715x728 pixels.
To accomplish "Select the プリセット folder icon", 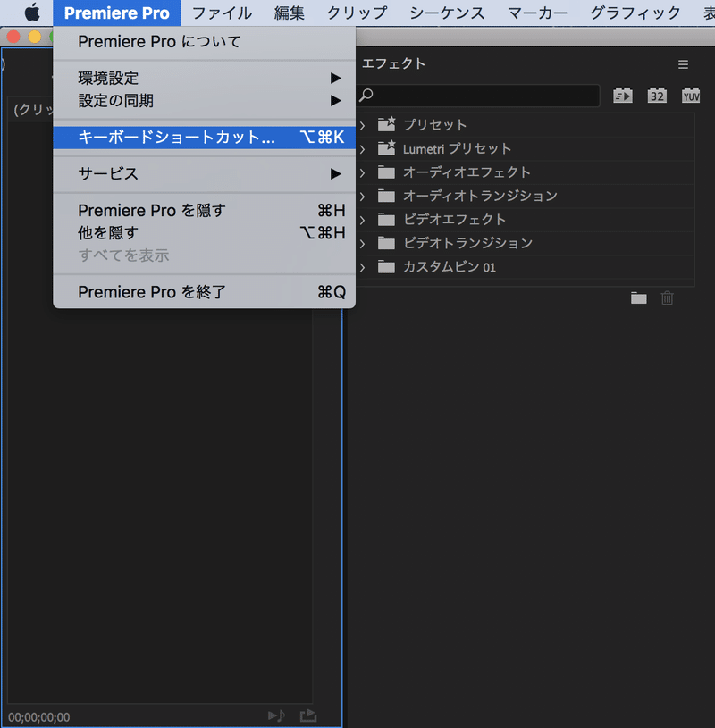I will point(386,124).
